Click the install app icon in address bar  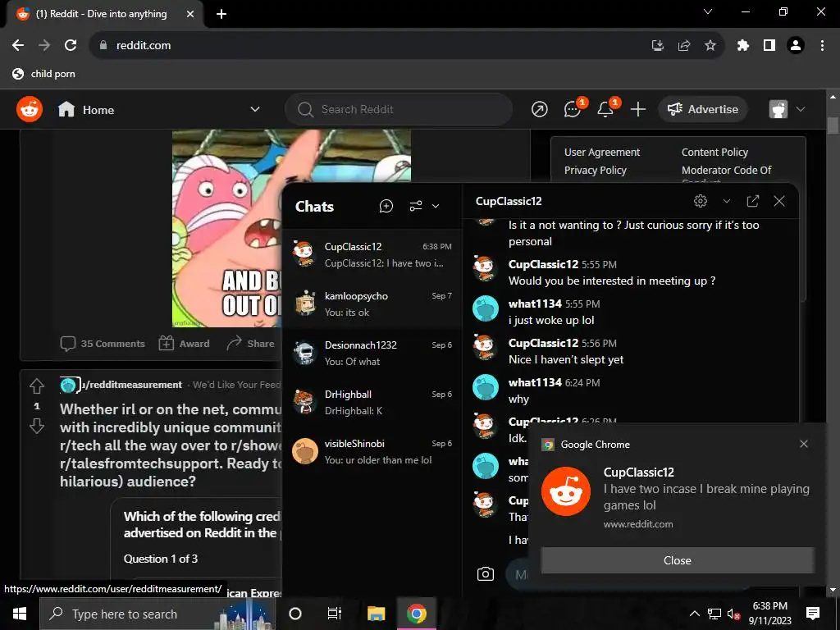pyautogui.click(x=658, y=46)
